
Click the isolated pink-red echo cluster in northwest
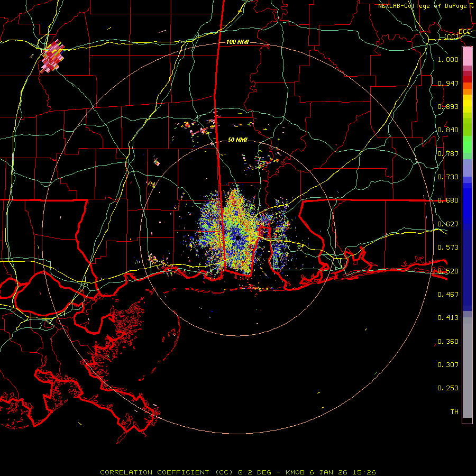[52, 57]
